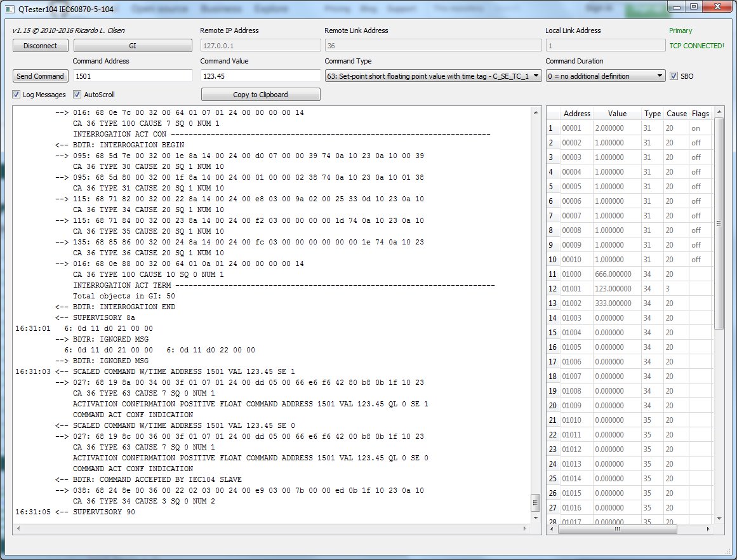Click table horizontal scroll left arrow

[552, 529]
